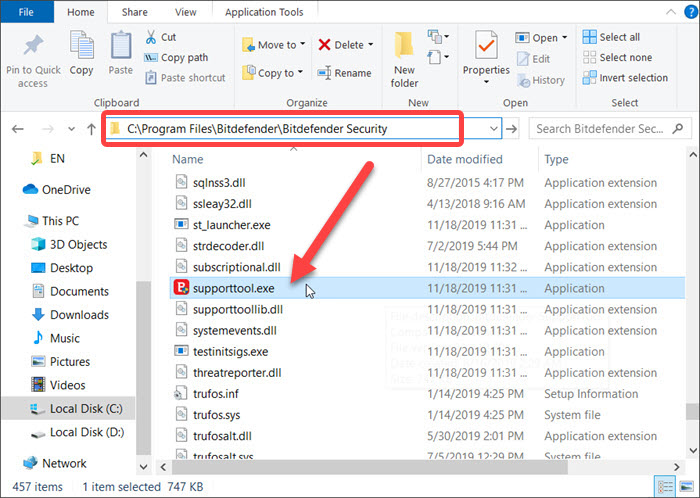Click the Rename button
700x498 pixels.
pyautogui.click(x=344, y=73)
